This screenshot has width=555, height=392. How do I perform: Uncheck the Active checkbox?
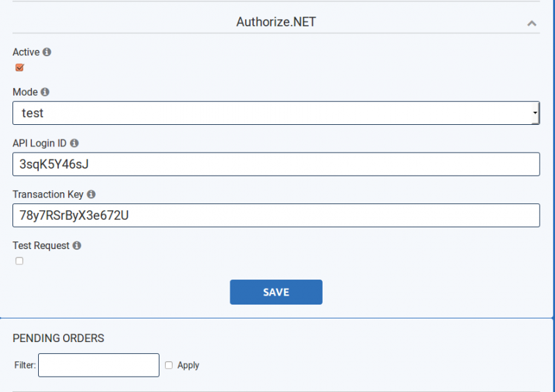(19, 67)
